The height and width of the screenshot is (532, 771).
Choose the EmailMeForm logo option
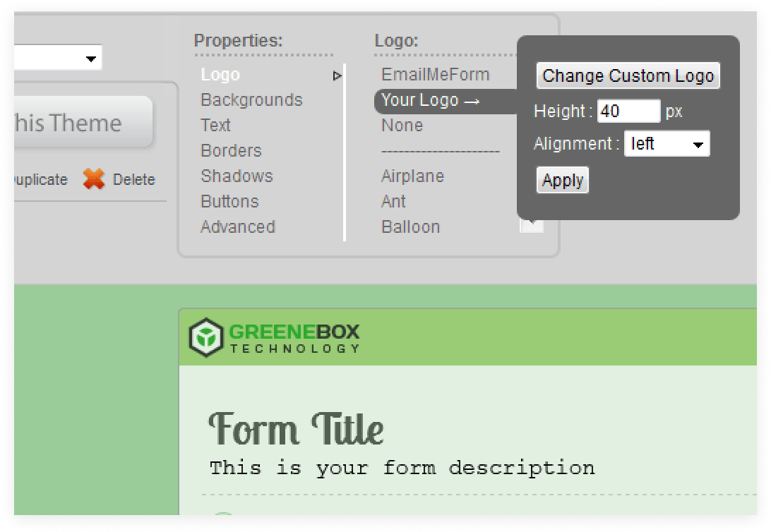436,75
